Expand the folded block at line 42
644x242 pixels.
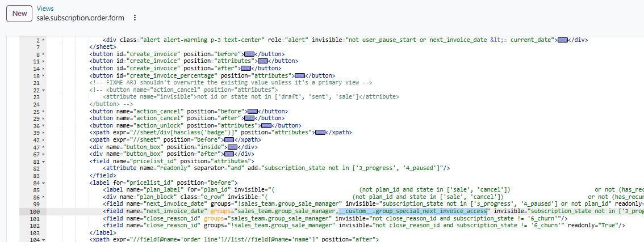44,140
